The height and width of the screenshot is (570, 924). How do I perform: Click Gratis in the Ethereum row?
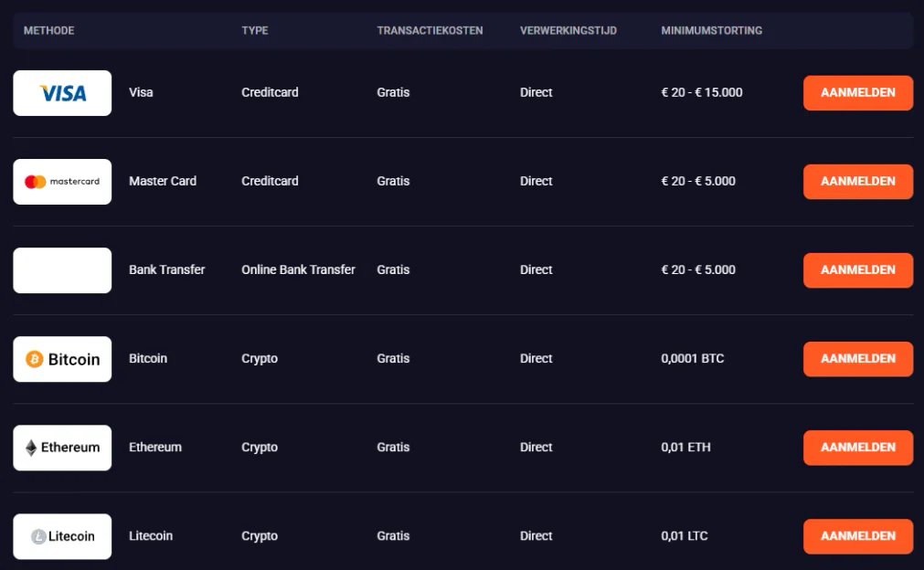(393, 447)
